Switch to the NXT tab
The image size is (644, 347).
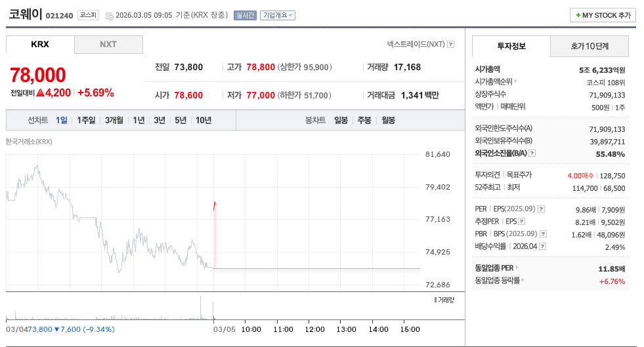[108, 45]
